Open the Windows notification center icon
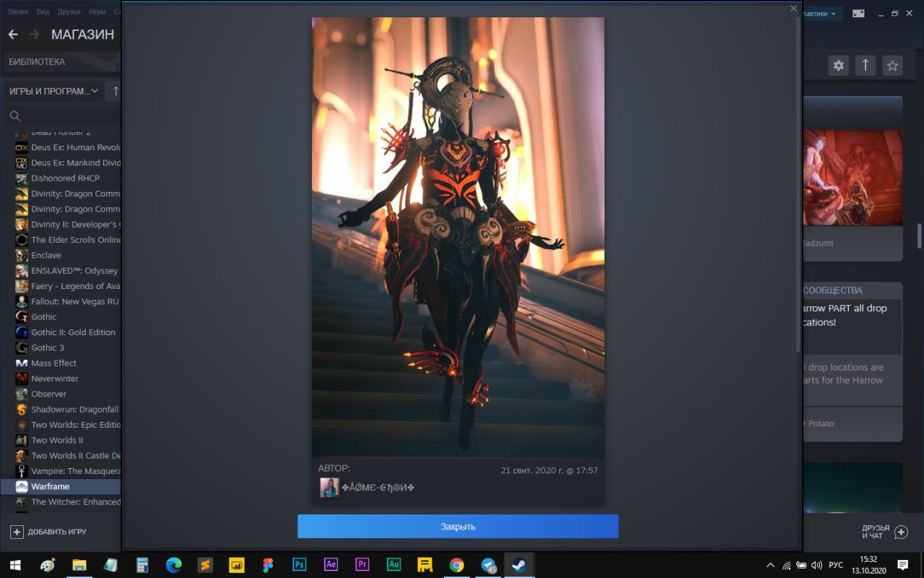The height and width of the screenshot is (578, 924). pyautogui.click(x=902, y=565)
